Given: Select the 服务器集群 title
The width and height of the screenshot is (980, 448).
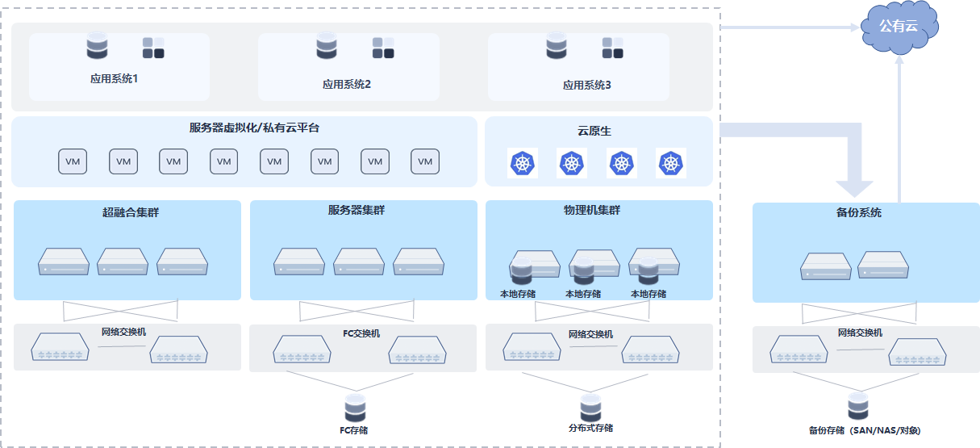Looking at the screenshot, I should 357,211.
